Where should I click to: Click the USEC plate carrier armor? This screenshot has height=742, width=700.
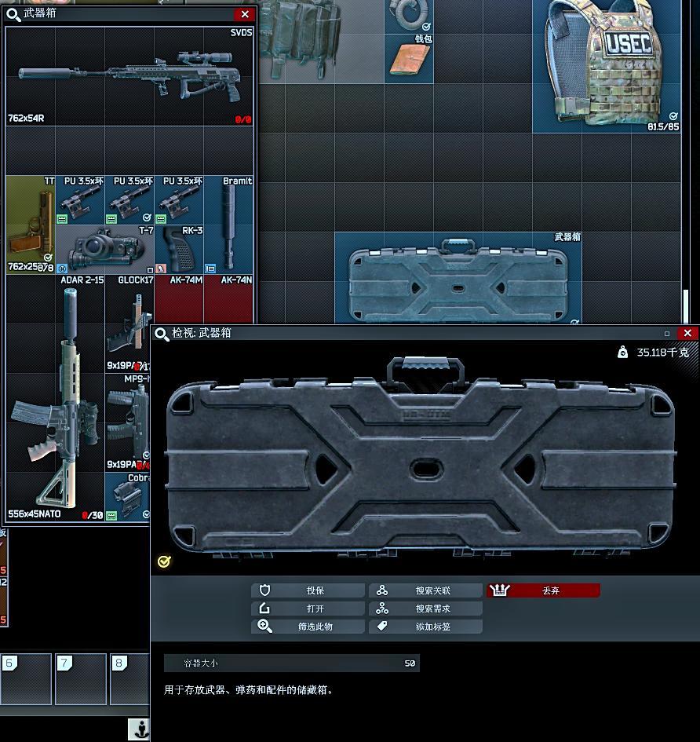click(607, 65)
